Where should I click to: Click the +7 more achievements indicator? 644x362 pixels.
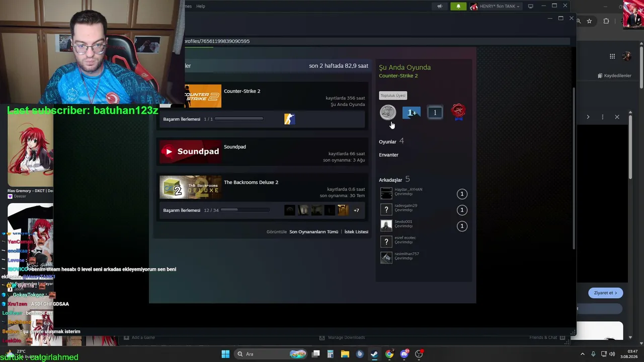tap(356, 210)
